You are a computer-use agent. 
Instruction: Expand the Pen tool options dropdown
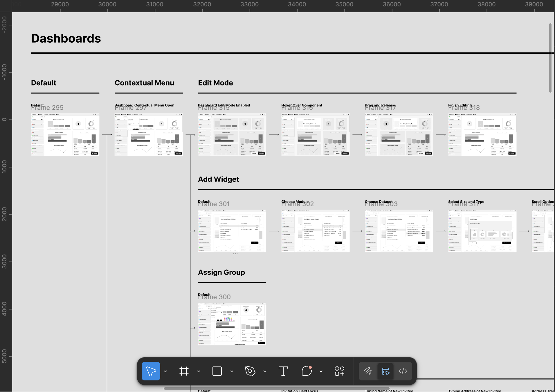tap(265, 371)
